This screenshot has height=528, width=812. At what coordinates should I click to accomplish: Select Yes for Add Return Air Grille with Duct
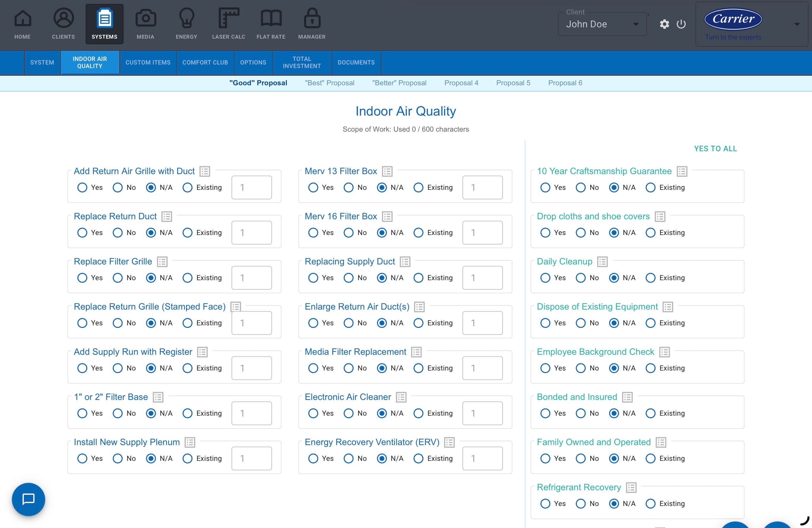tap(82, 187)
